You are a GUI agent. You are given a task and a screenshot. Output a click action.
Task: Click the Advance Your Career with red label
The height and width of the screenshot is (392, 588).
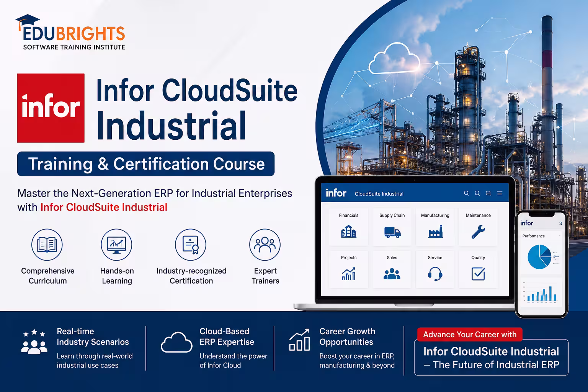(470, 334)
